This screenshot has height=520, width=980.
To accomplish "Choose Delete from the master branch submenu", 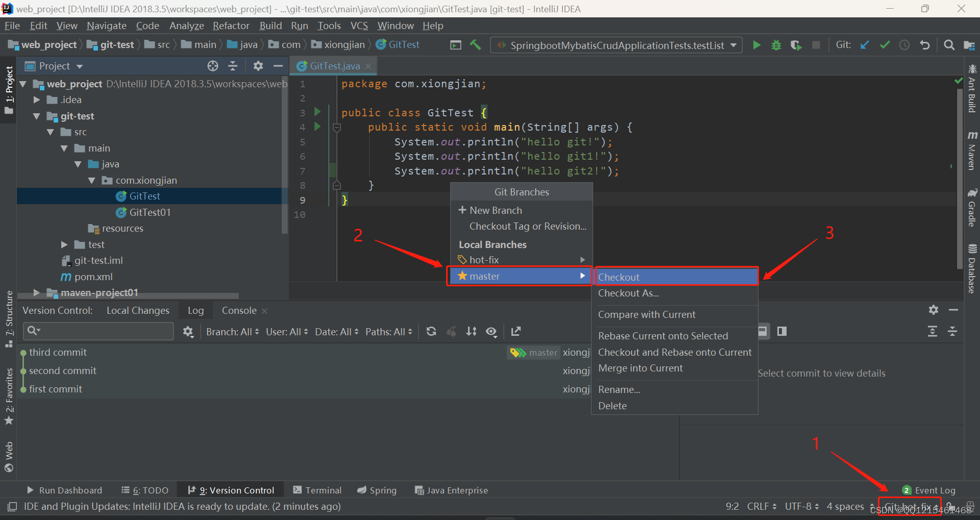I will (x=612, y=406).
